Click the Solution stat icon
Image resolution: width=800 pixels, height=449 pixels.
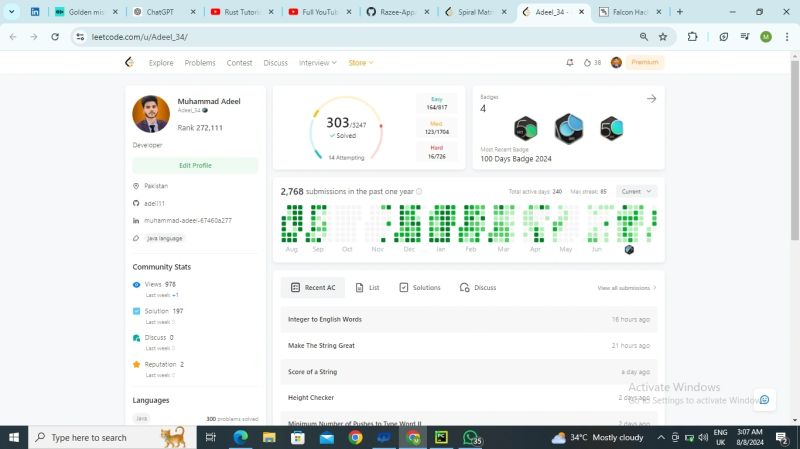pyautogui.click(x=136, y=311)
